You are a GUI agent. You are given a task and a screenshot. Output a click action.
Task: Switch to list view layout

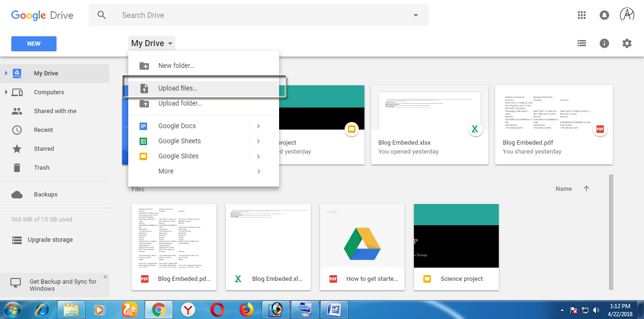tap(582, 43)
